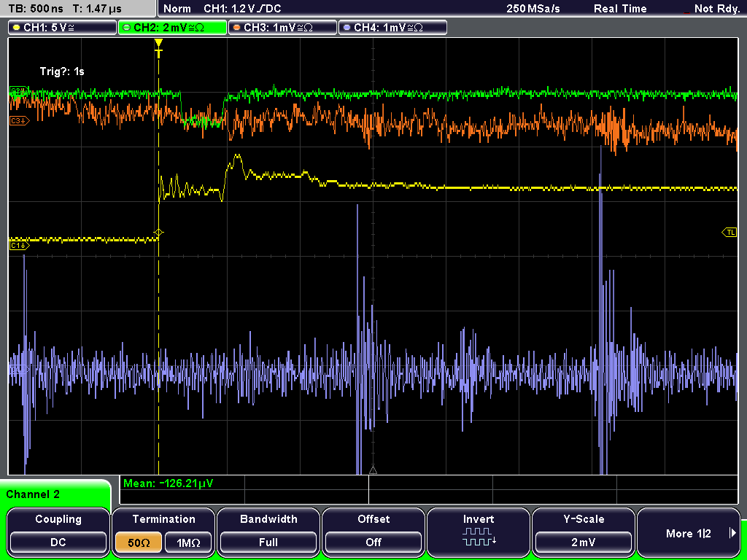The image size is (747, 560).
Task: Select the CH4: 1 mV channel tab
Action: tap(392, 28)
